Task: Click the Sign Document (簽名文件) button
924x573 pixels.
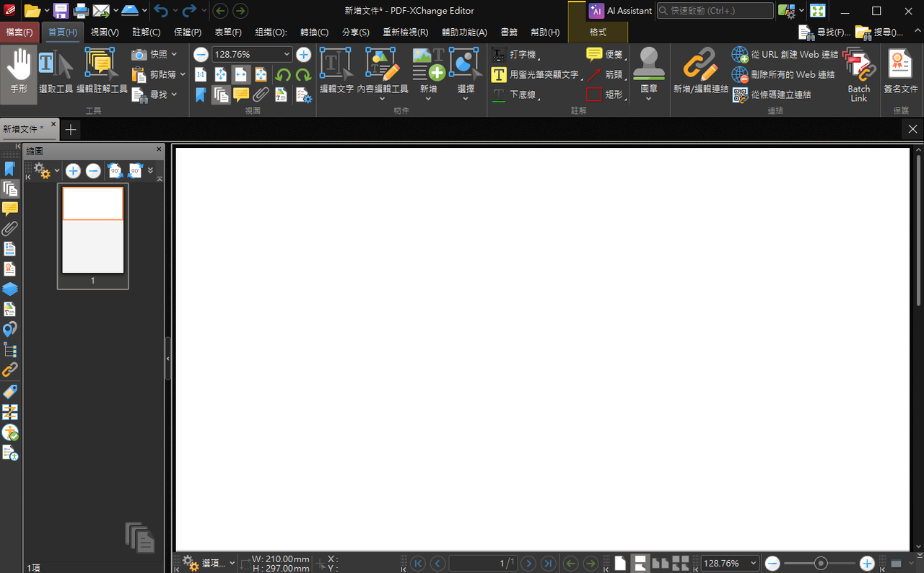Action: click(x=901, y=74)
